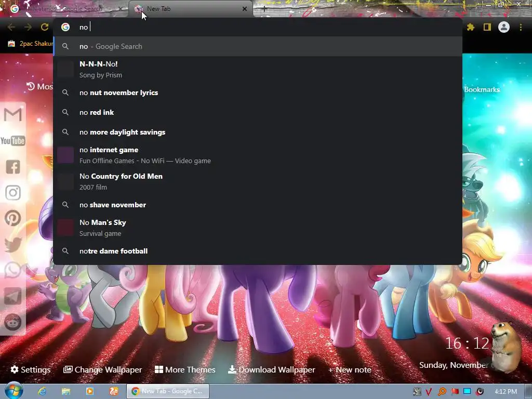The height and width of the screenshot is (399, 532).
Task: Select the 'no - Google Search' suggestion
Action: click(x=258, y=46)
